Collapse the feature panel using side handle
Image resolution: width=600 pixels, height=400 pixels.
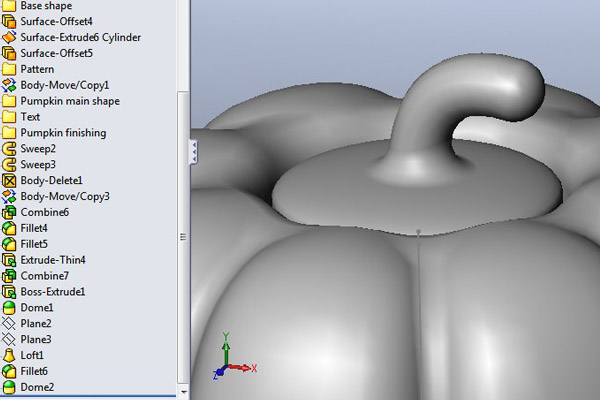[194, 152]
